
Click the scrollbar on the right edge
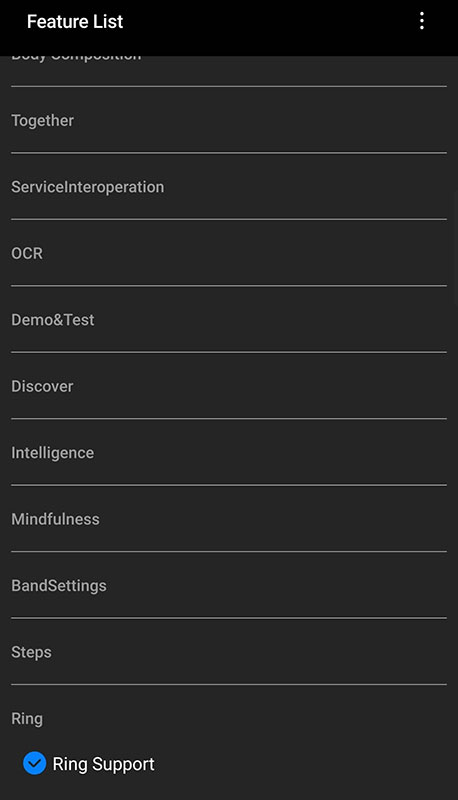click(x=456, y=247)
